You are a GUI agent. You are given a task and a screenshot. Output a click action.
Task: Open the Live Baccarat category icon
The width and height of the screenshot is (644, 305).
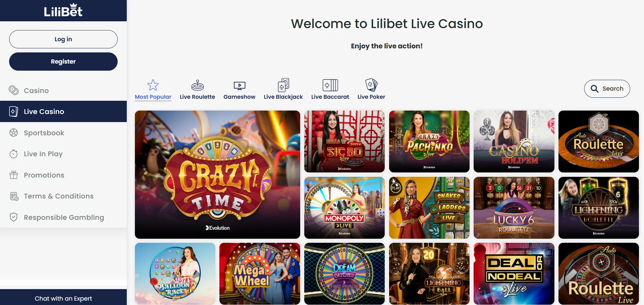(x=330, y=85)
